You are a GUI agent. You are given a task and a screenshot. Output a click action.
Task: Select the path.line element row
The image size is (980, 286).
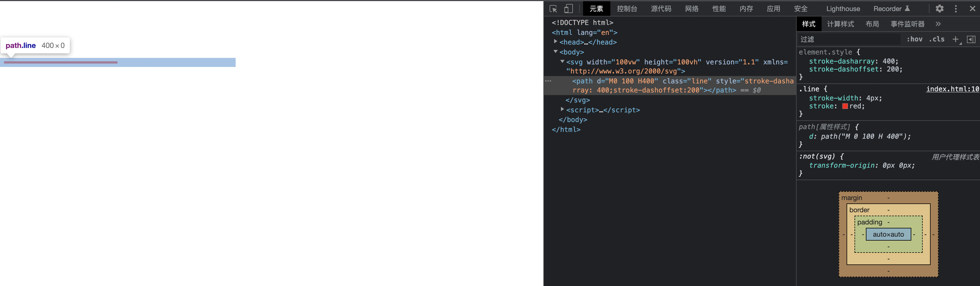pos(670,86)
